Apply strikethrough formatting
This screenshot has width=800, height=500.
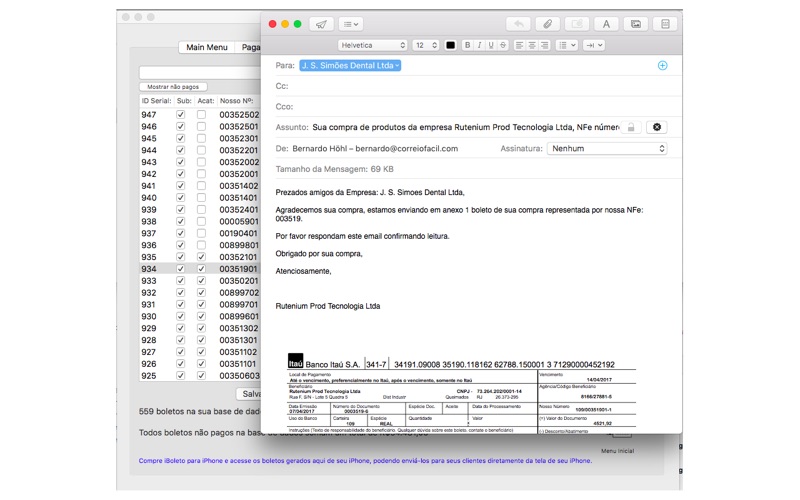(503, 45)
